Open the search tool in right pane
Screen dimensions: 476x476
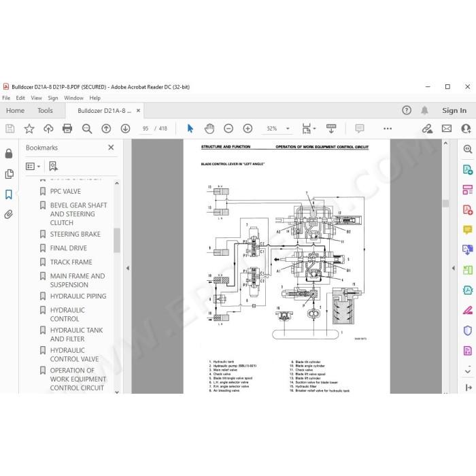click(x=468, y=149)
